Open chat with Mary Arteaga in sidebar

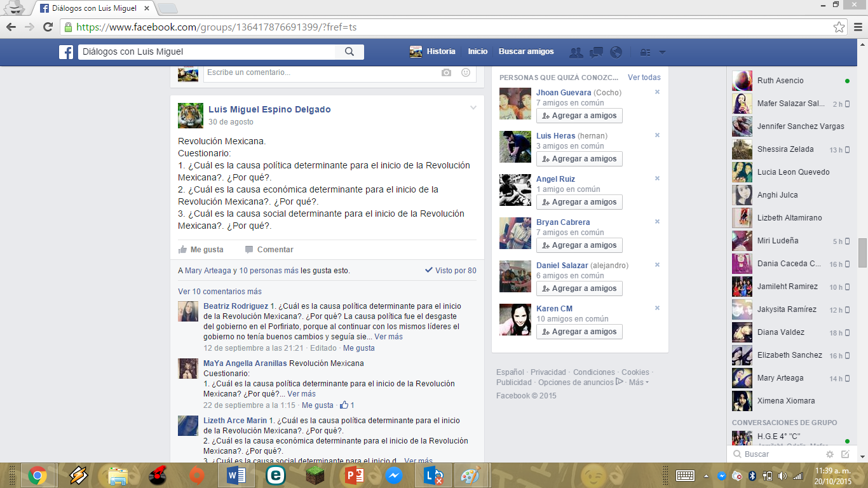[790, 378]
